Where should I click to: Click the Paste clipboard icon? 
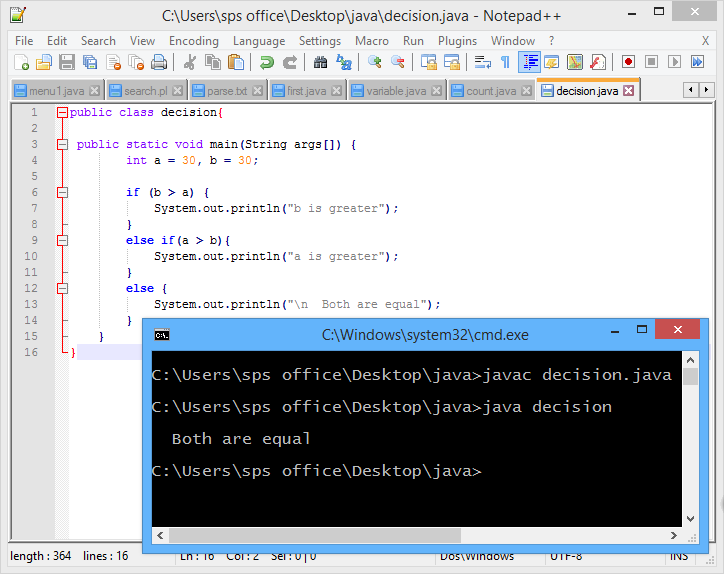(x=236, y=62)
